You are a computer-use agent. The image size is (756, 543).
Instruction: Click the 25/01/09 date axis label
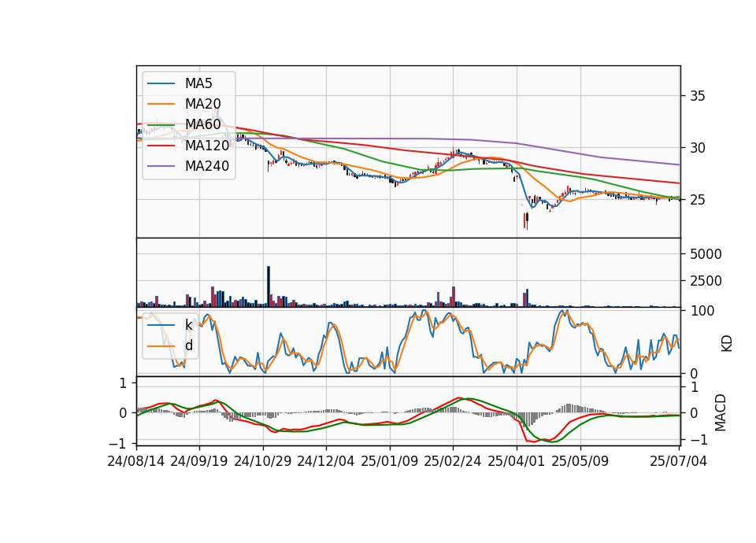pos(390,461)
